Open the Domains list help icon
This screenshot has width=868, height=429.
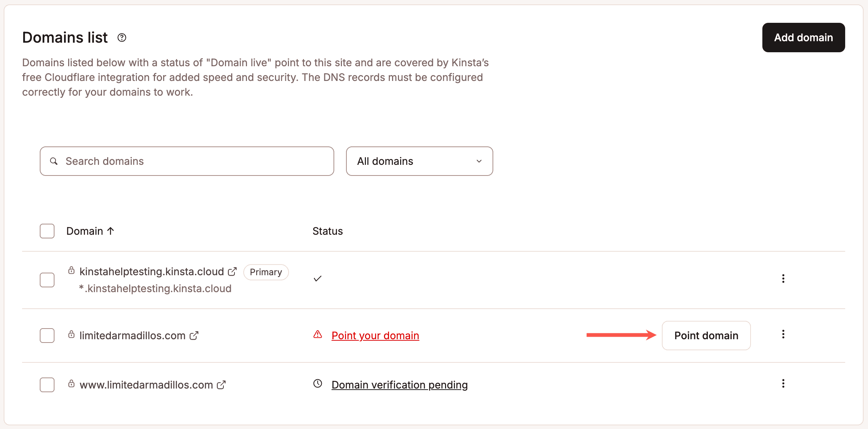click(122, 38)
